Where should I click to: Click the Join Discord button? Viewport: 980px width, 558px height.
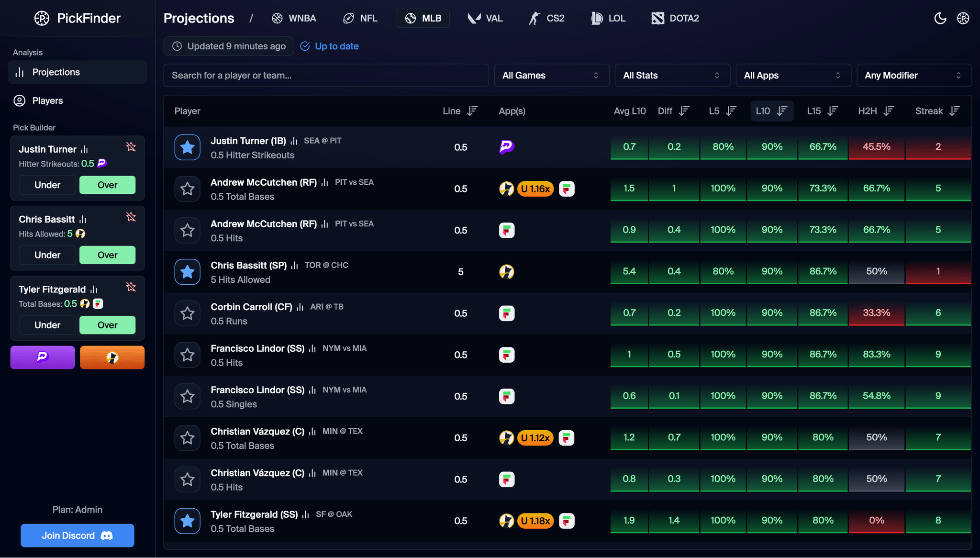[77, 536]
